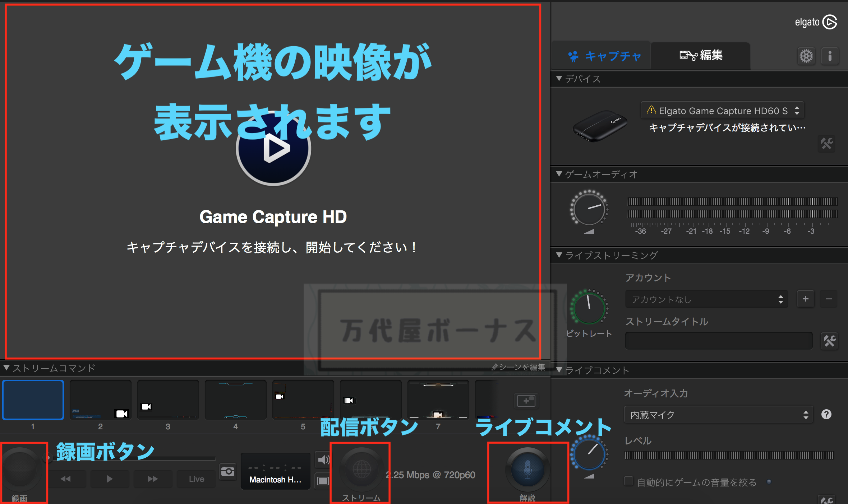The height and width of the screenshot is (504, 848).
Task: Click the info 'i' icon
Action: click(830, 56)
